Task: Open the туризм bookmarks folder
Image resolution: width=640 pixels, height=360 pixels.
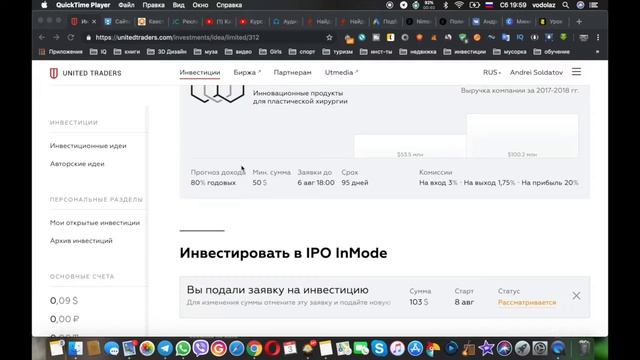Action: pyautogui.click(x=338, y=52)
